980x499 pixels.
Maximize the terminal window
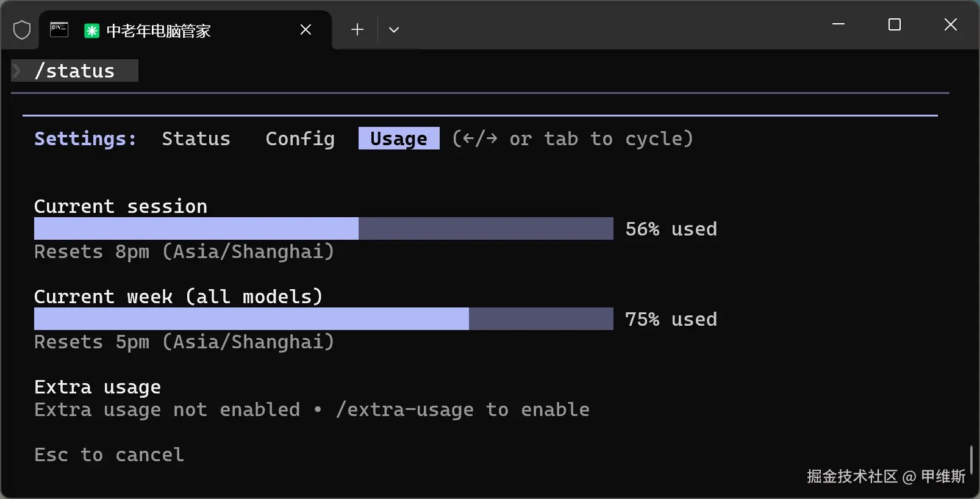click(895, 24)
